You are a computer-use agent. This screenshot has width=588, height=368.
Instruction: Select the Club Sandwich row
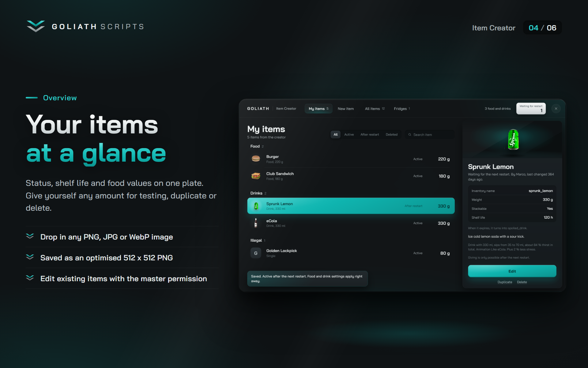point(351,176)
